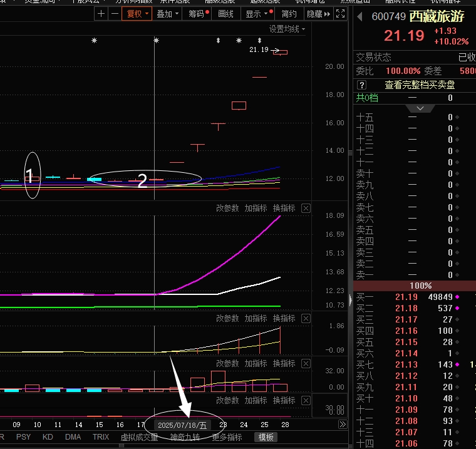Click the 委比 value 100.00%
Image resolution: width=476 pixels, height=449 pixels.
[x=403, y=71]
